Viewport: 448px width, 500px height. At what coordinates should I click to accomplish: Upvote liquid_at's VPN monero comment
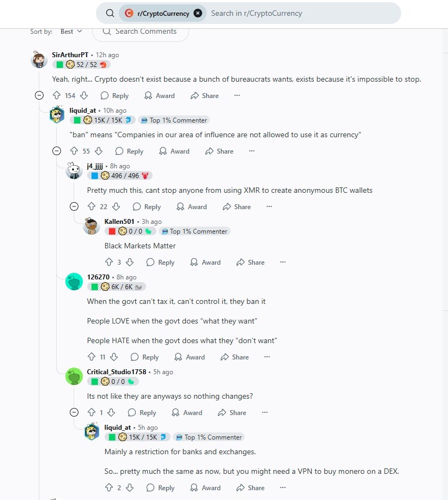point(109,487)
